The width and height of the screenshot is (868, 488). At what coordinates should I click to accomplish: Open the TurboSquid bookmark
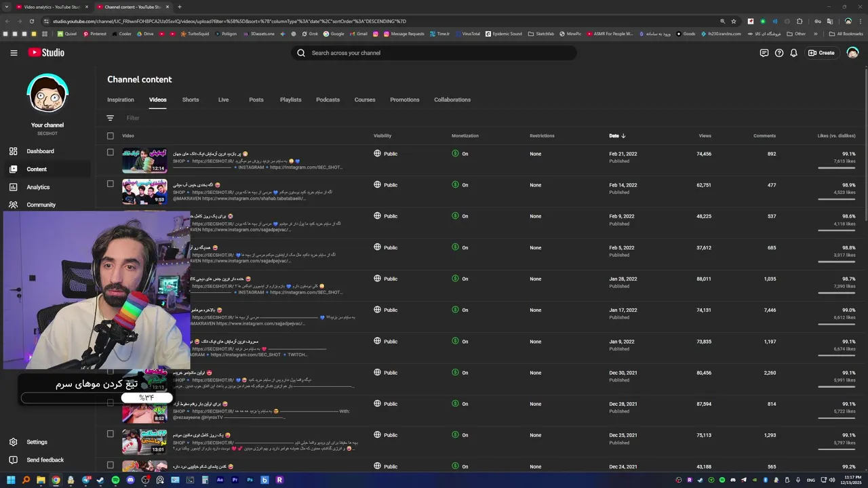point(195,33)
